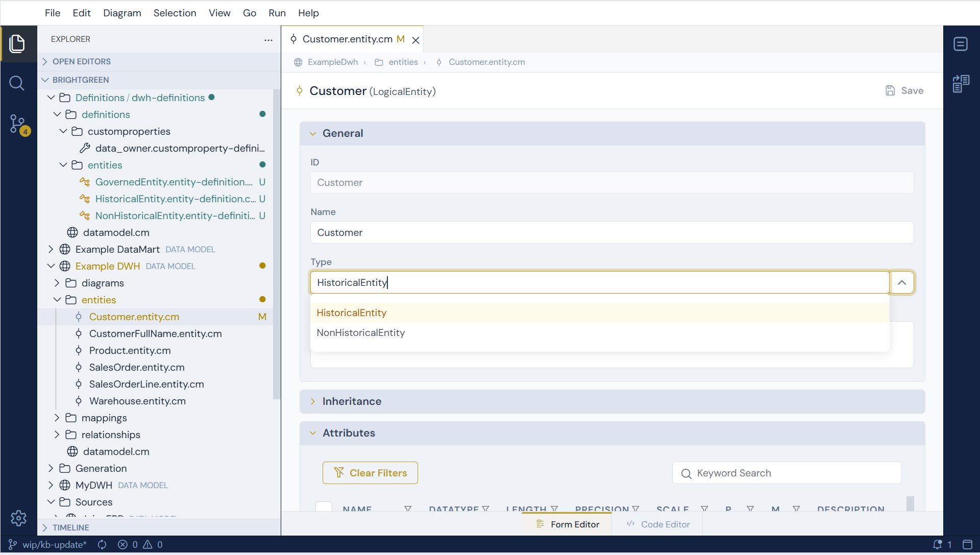Click the Clear Filters button
The width and height of the screenshot is (980, 555).
pyautogui.click(x=370, y=473)
